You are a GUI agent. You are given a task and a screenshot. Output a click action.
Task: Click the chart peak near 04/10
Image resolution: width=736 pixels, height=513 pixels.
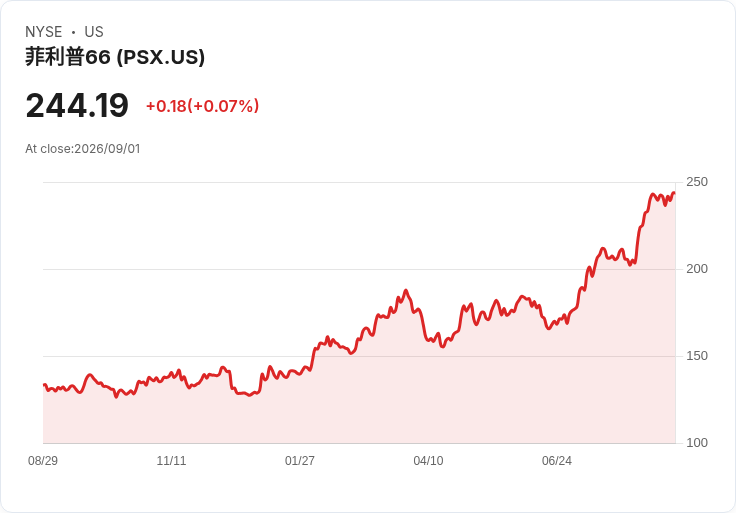(406, 291)
